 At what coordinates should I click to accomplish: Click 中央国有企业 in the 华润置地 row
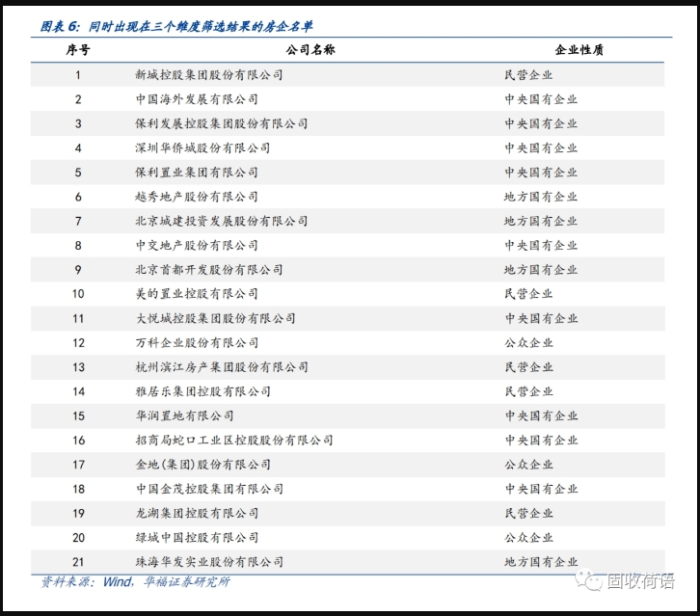541,415
